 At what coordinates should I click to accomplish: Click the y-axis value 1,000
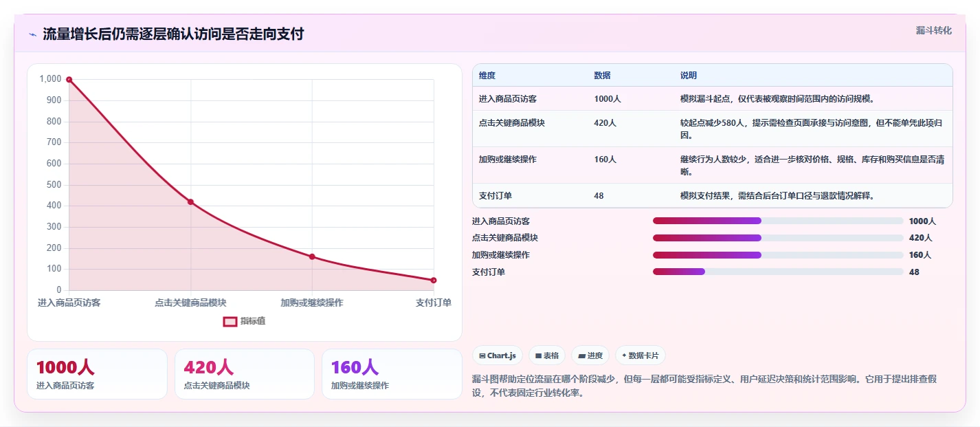[50, 79]
